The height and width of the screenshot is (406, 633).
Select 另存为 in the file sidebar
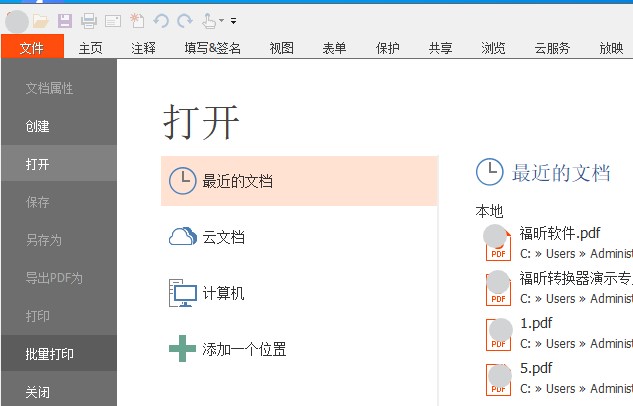[59, 240]
